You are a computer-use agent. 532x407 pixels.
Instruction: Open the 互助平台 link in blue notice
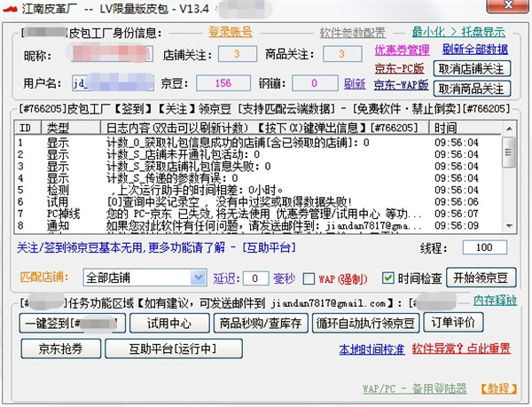[x=269, y=247]
